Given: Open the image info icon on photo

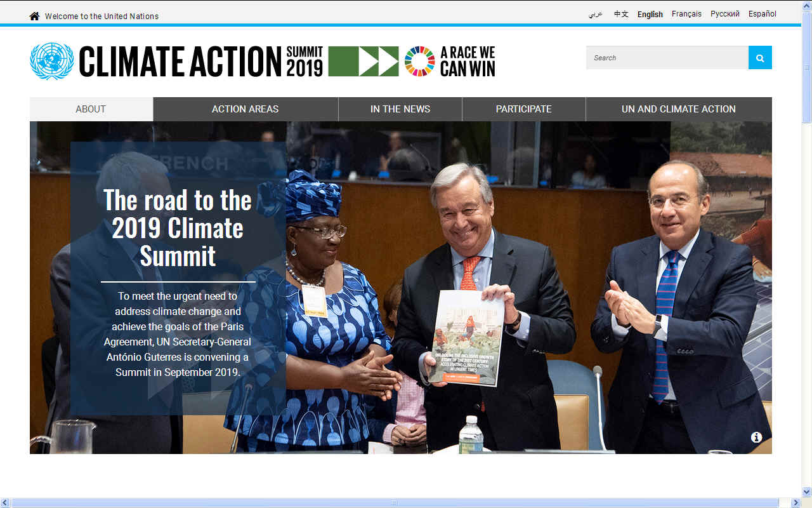Looking at the screenshot, I should pos(756,438).
